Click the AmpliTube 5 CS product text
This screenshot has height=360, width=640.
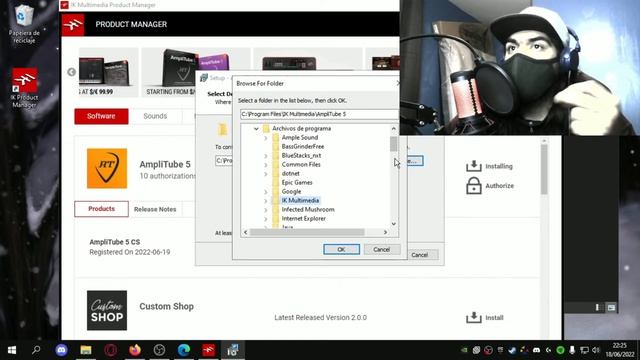[115, 242]
